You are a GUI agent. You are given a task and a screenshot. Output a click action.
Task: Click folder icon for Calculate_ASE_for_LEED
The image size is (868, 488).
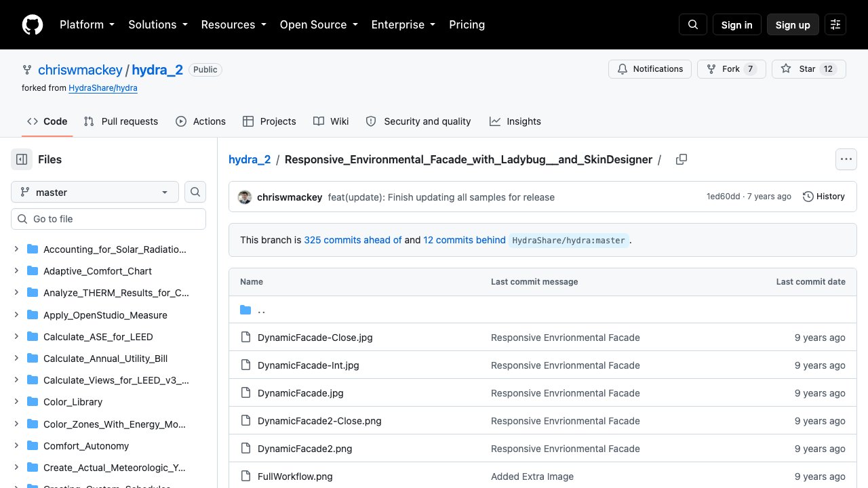pos(33,337)
